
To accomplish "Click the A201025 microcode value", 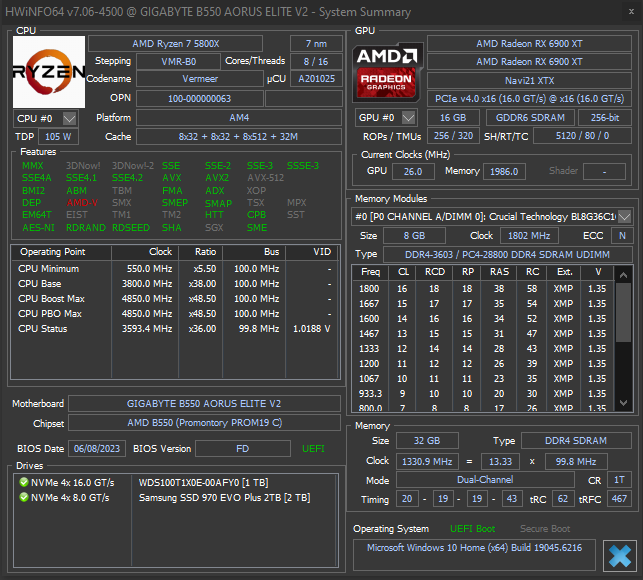I will (316, 79).
